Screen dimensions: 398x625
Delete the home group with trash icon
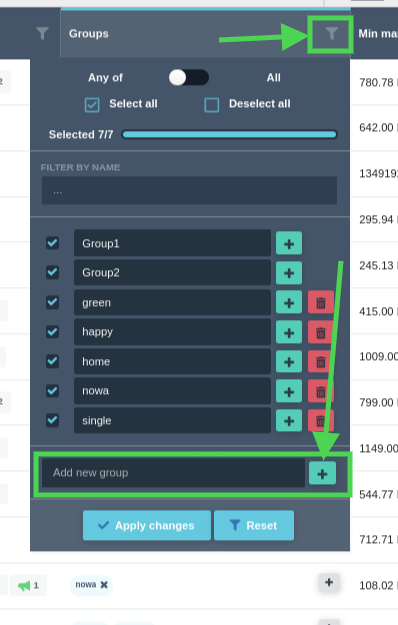coord(321,362)
